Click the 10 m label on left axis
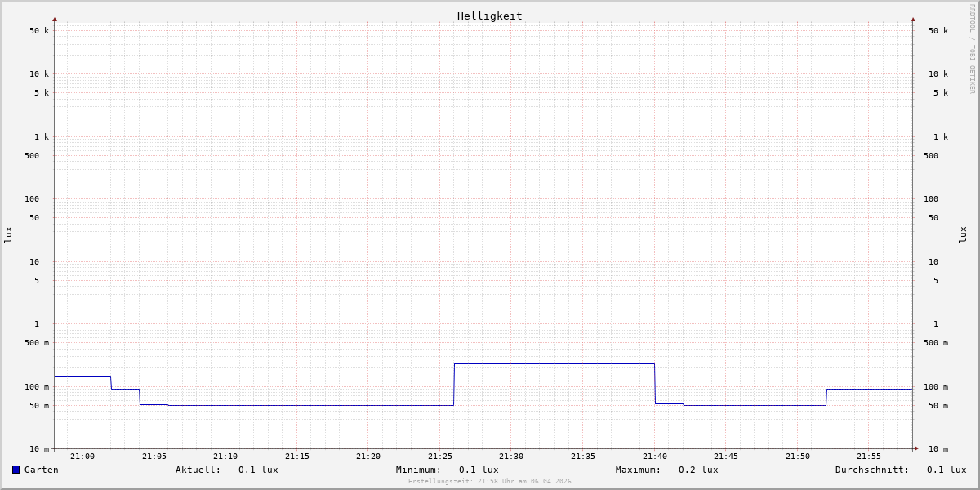This screenshot has width=980, height=490. tap(39, 449)
